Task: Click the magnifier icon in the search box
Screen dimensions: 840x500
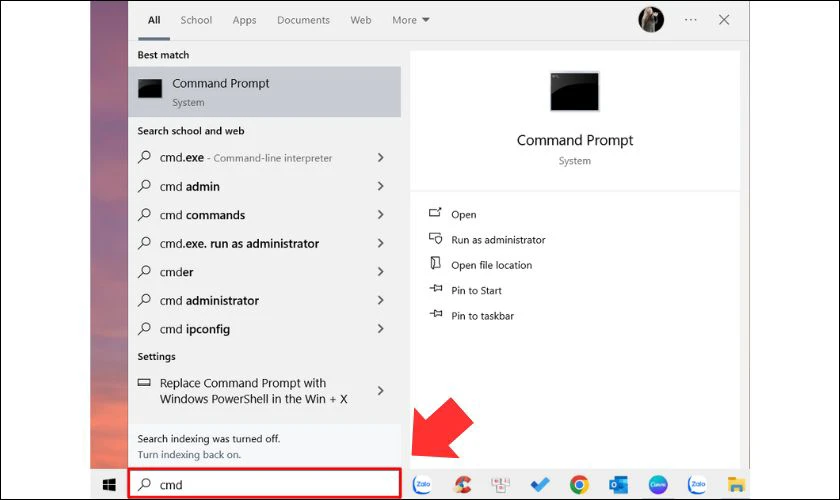Action: pyautogui.click(x=144, y=484)
